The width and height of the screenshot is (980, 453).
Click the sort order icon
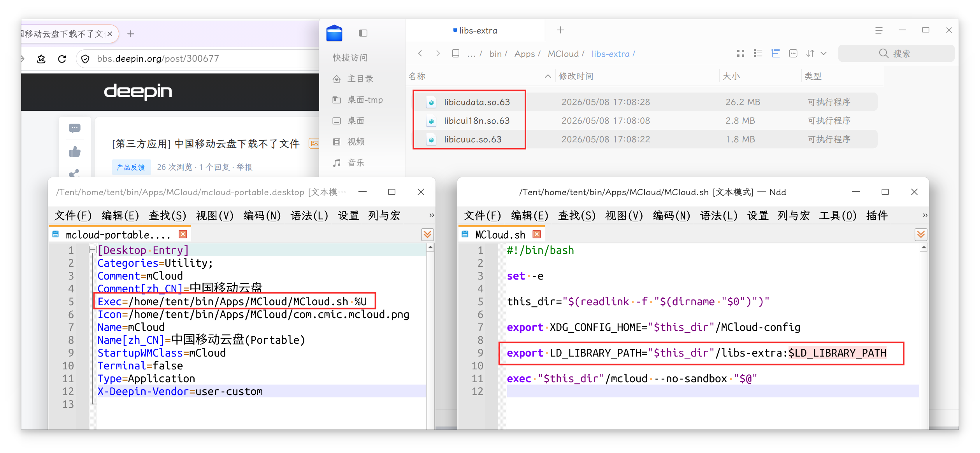coord(810,53)
